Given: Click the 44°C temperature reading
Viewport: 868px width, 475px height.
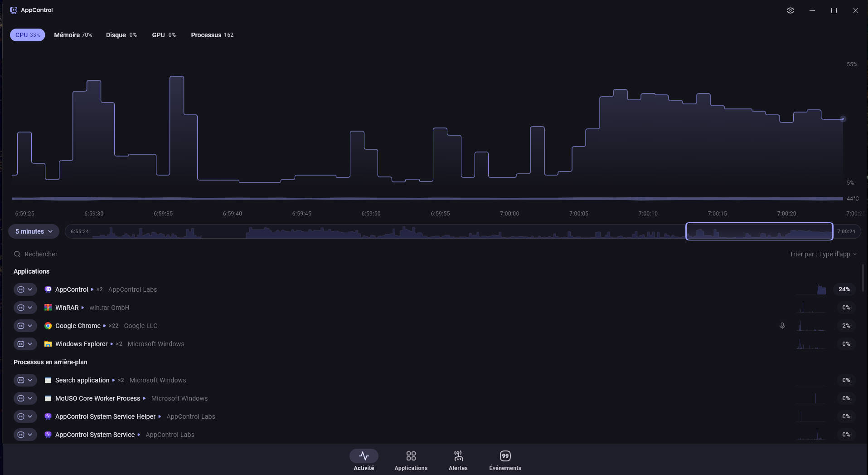Looking at the screenshot, I should tap(853, 199).
